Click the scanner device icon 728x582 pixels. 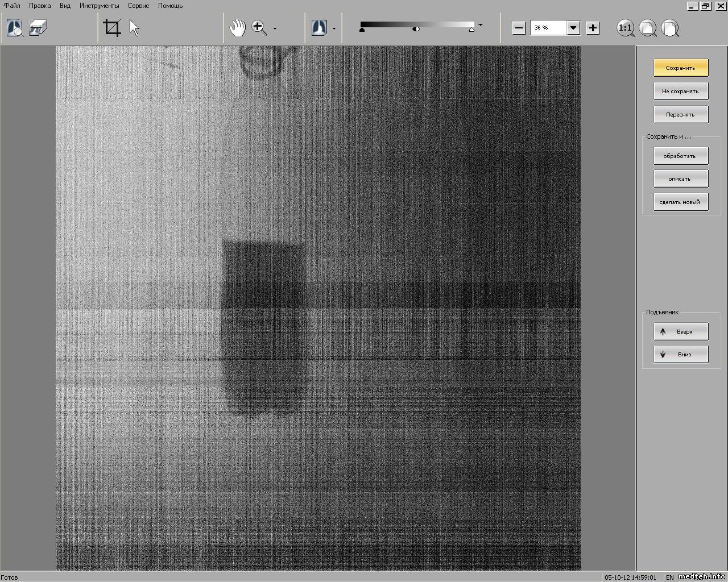pos(38,28)
